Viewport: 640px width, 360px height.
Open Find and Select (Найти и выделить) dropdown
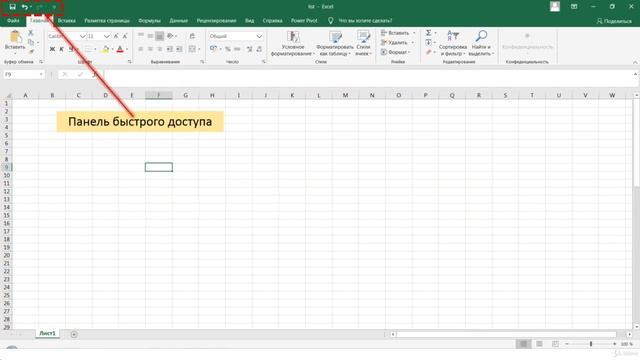click(x=481, y=43)
